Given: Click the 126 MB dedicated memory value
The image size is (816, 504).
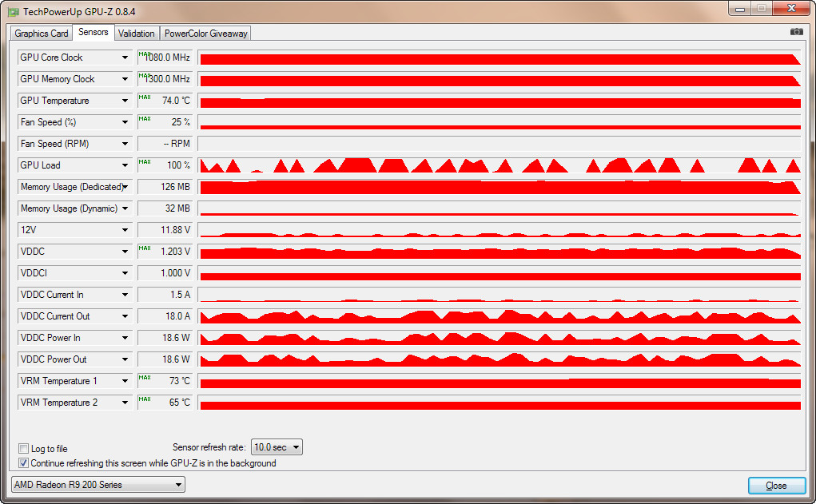Looking at the screenshot, I should tap(165, 187).
